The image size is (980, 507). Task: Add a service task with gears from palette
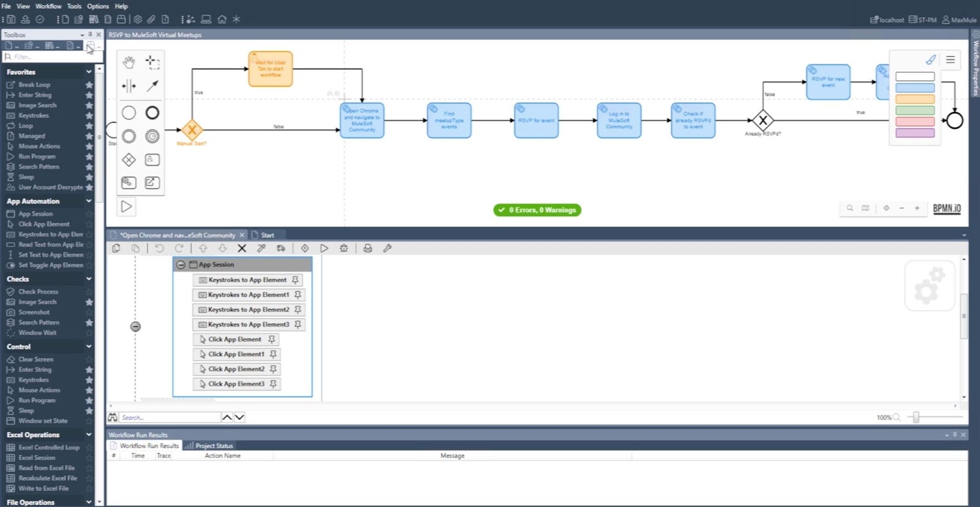(x=129, y=183)
